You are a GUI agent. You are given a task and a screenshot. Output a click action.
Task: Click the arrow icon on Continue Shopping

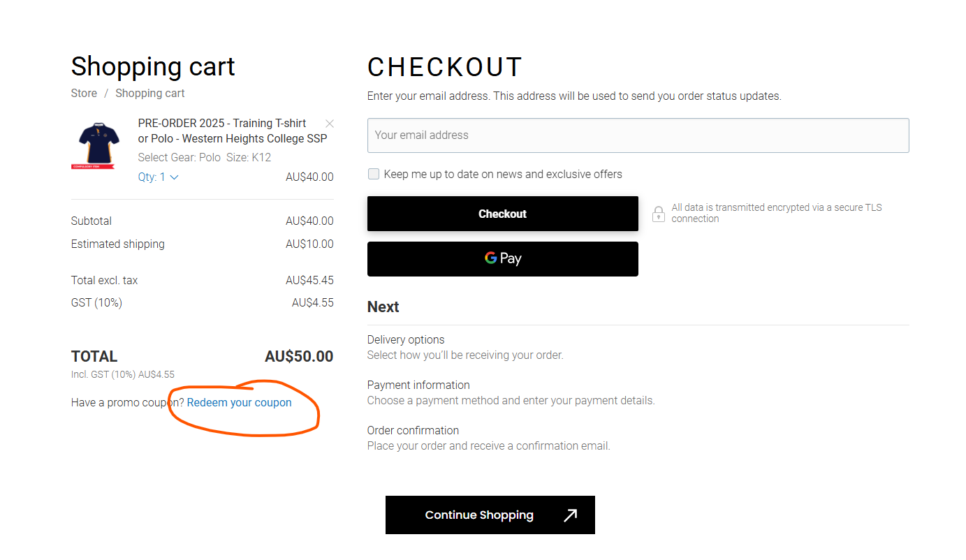(571, 515)
